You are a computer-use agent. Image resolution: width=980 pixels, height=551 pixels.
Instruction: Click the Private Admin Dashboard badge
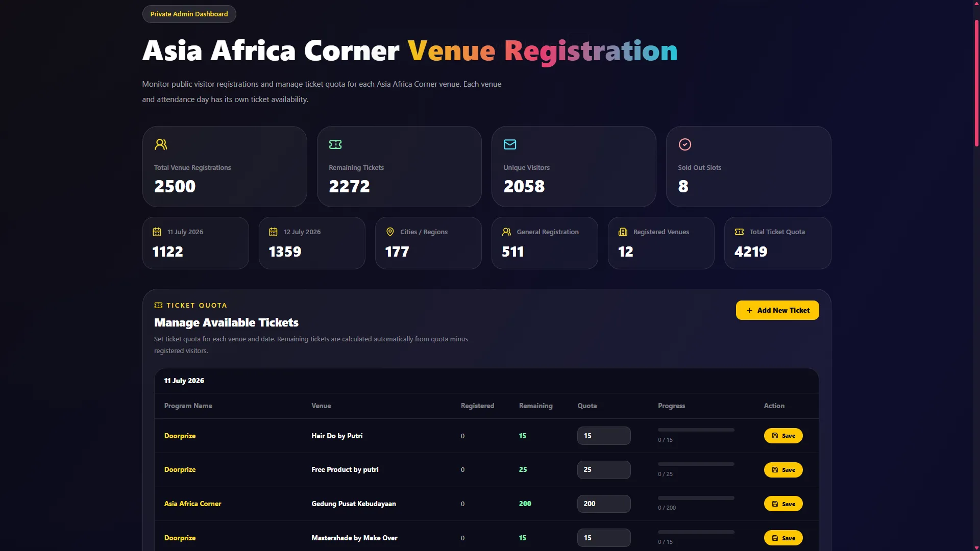[189, 14]
